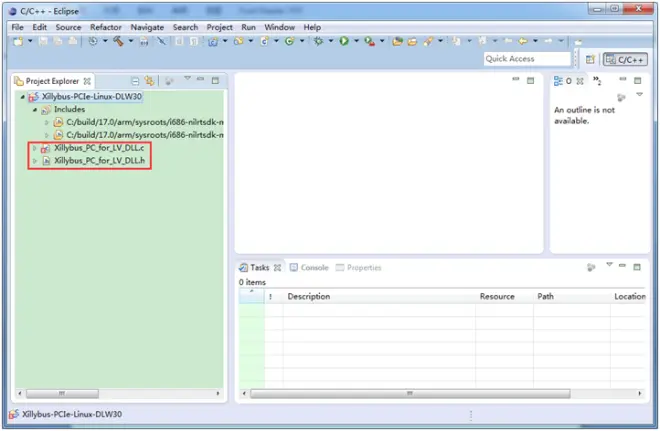
Task: Collapse the Includes tree node
Action: [35, 109]
